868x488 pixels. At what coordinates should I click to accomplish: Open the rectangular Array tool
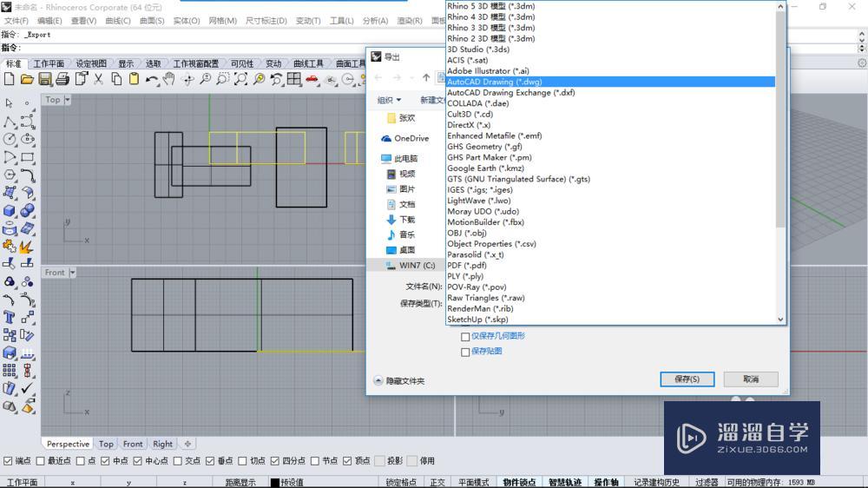point(9,371)
